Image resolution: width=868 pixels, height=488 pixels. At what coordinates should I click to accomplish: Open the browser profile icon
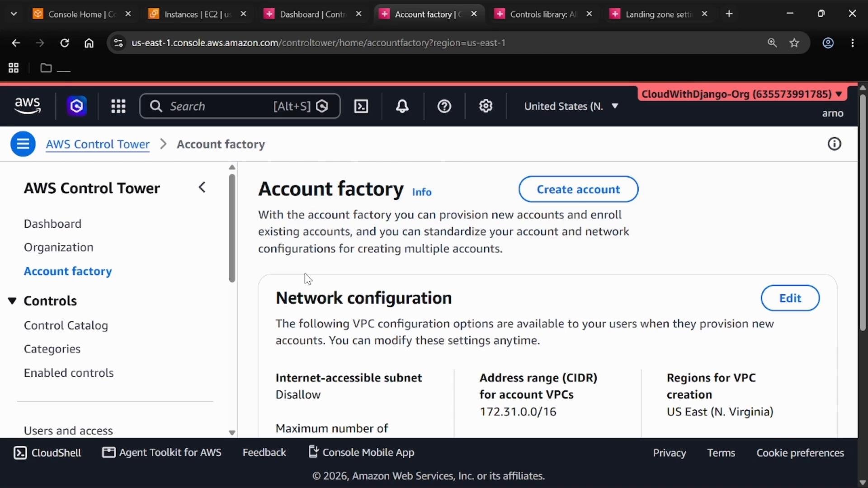click(x=828, y=43)
